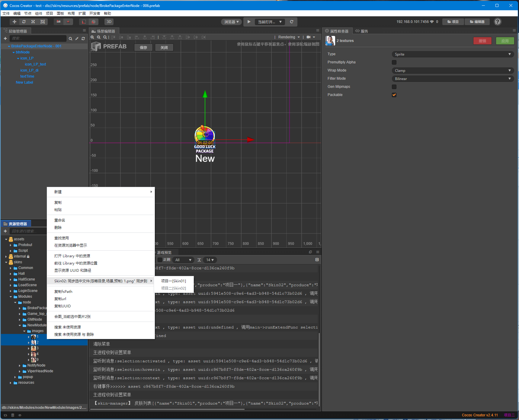Image resolution: width=519 pixels, height=420 pixels.
Task: Select the Rect transform tool
Action: (43, 22)
